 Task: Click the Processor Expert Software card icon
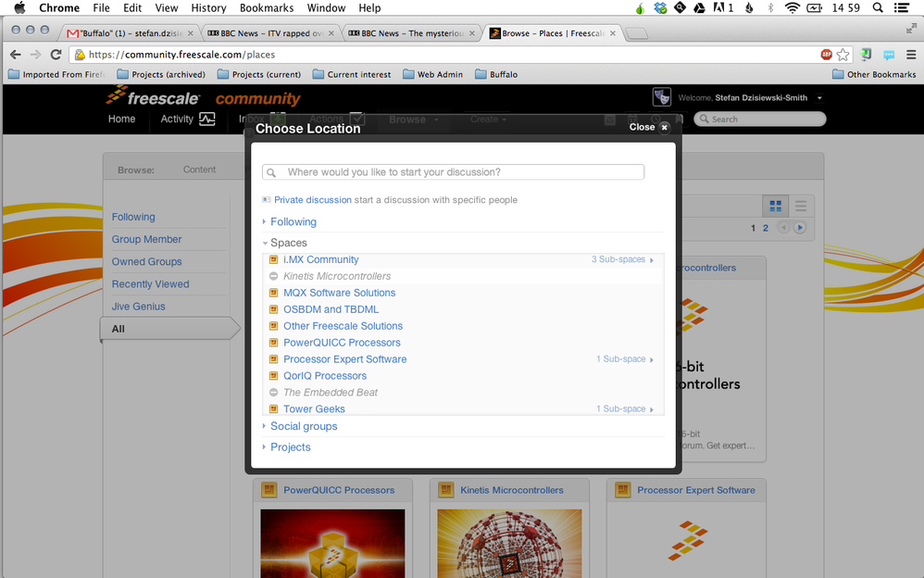[623, 490]
